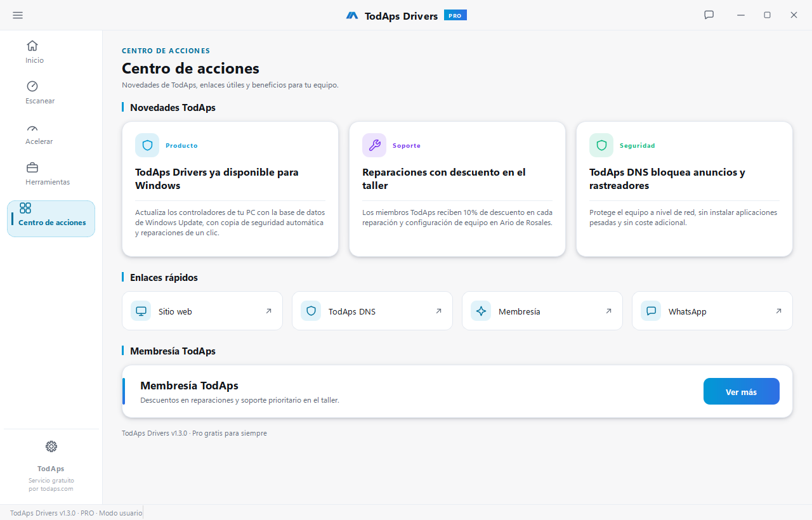Click the Soporte wrench icon
Screen dimensions: 812x520
(x=374, y=145)
